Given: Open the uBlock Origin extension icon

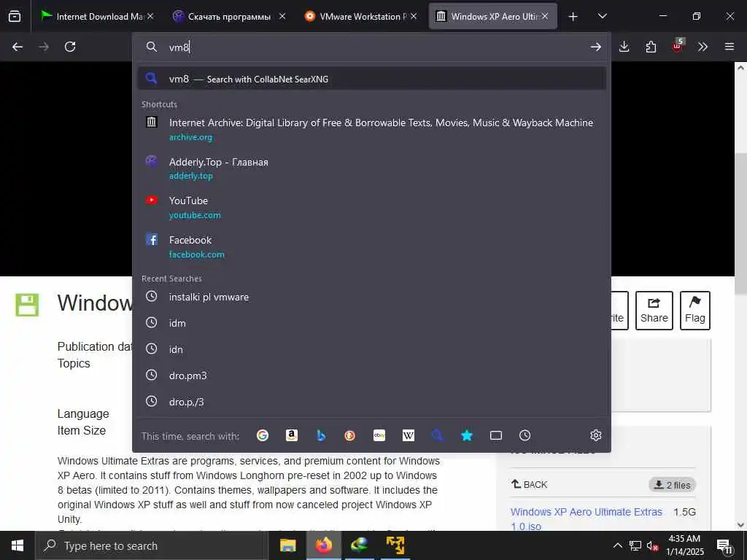Looking at the screenshot, I should [x=678, y=46].
